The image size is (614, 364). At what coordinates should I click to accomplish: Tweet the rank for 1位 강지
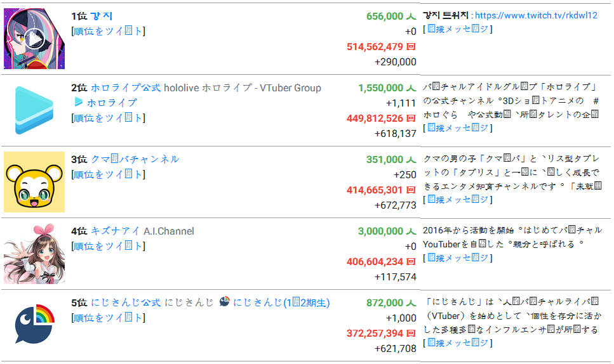click(109, 31)
